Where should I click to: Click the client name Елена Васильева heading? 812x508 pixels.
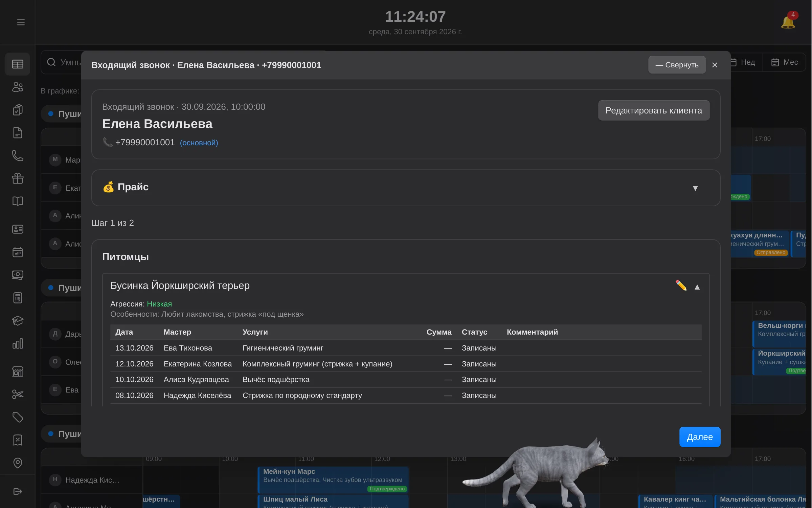157,124
